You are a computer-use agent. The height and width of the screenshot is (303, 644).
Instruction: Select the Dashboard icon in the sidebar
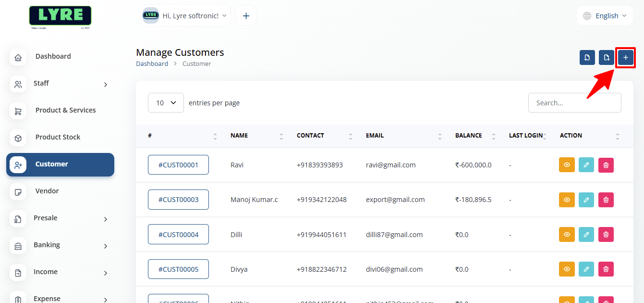click(x=18, y=57)
